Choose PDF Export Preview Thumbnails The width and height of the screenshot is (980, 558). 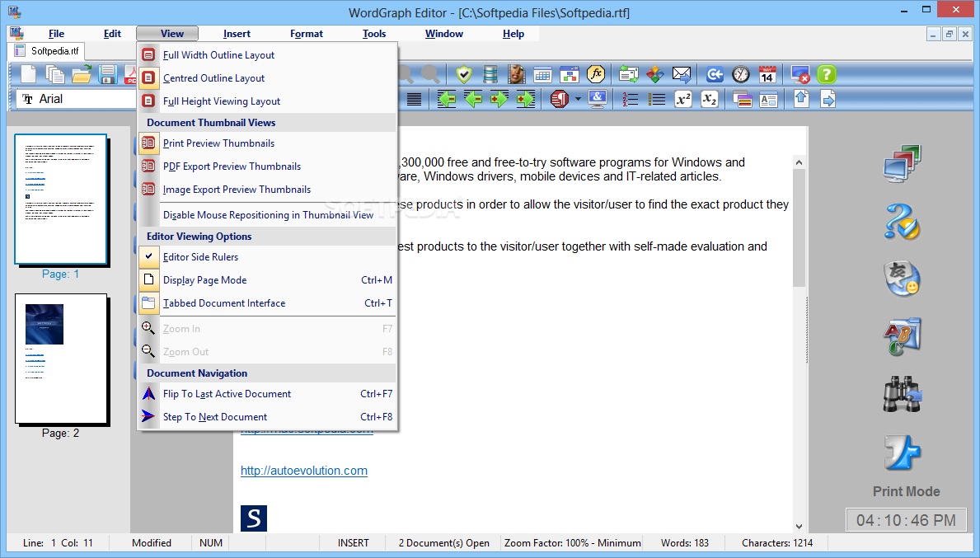click(268, 166)
